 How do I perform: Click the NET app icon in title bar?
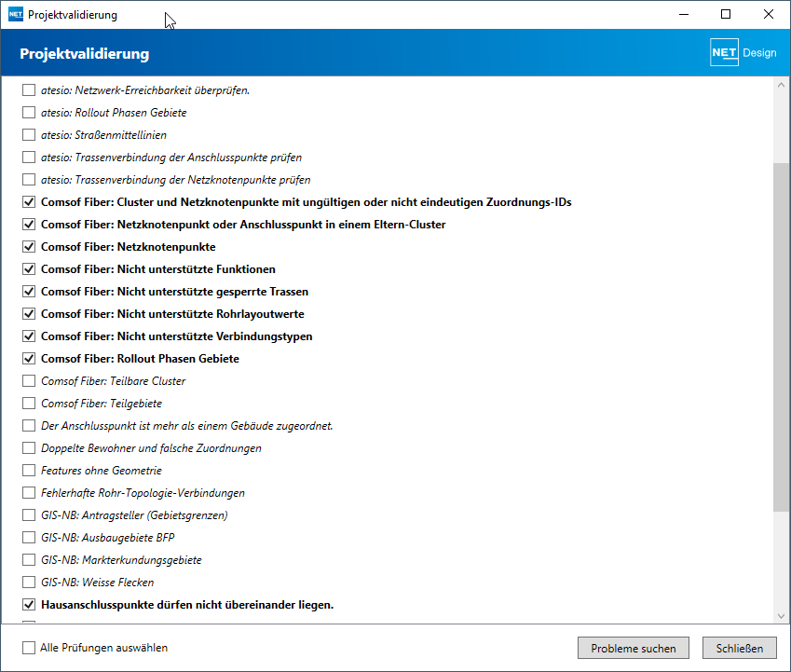pos(16,15)
